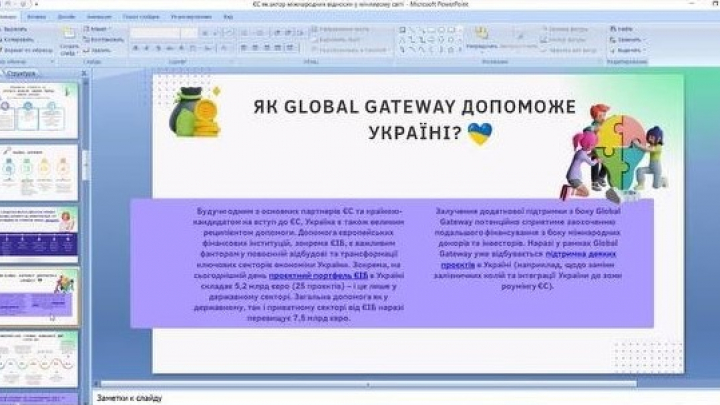Open the Рецензирование ribbon tab
Image resolution: width=720 pixels, height=405 pixels.
[191, 17]
